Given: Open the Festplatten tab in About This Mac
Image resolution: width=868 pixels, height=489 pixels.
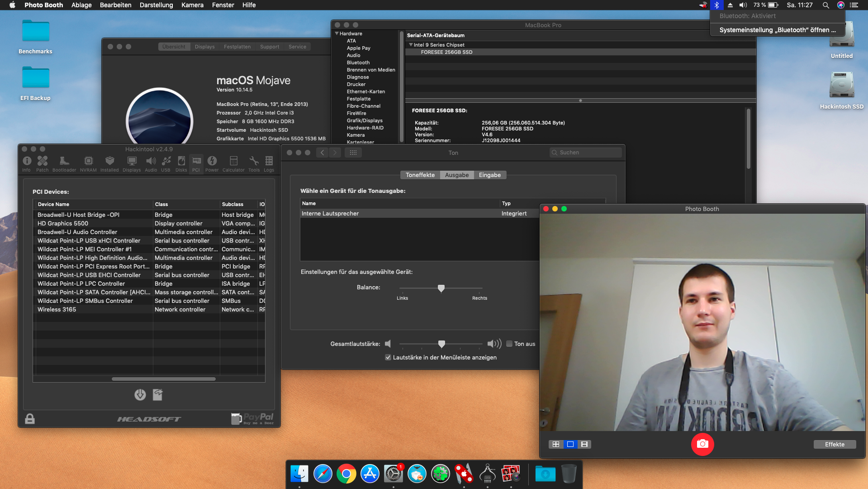Looking at the screenshot, I should (x=237, y=47).
